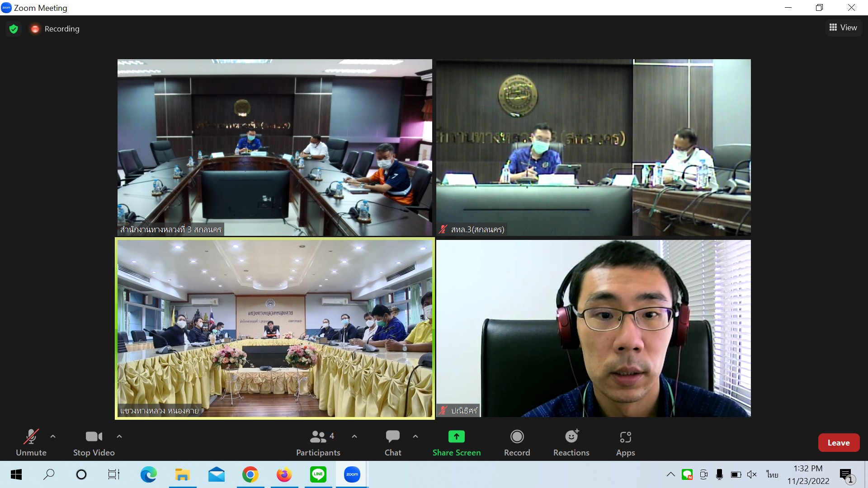
Task: Expand audio options arrow beside Unmute
Action: 53,436
